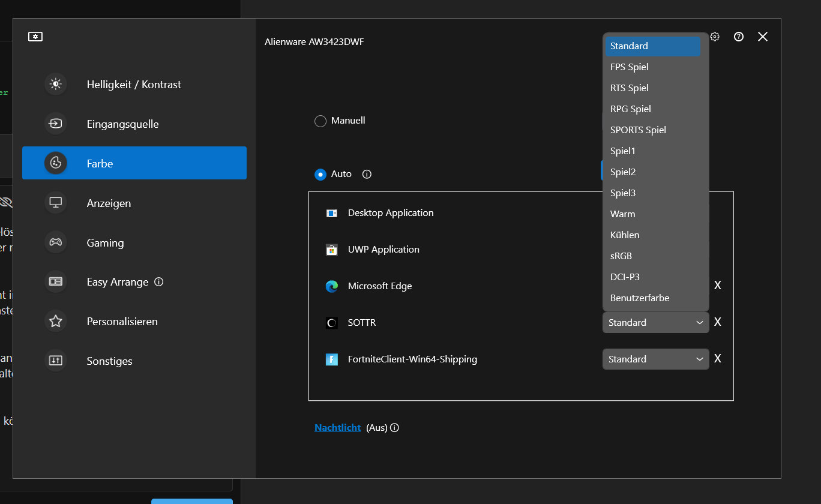Select the Farbe palette icon
Viewport: 821px width, 504px height.
[x=56, y=163]
